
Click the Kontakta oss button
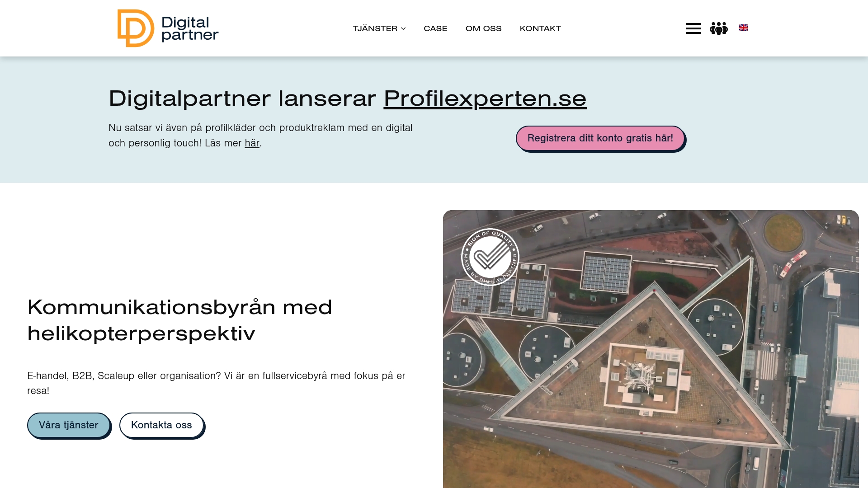pos(161,425)
